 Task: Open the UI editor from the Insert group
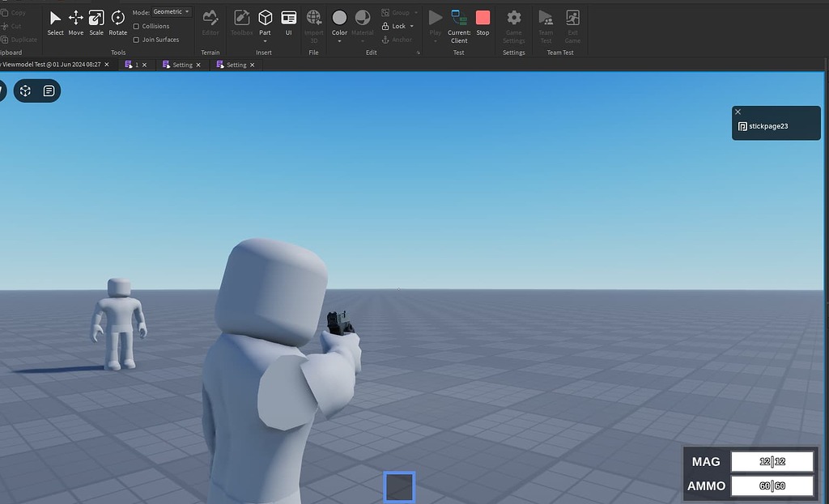pyautogui.click(x=289, y=20)
